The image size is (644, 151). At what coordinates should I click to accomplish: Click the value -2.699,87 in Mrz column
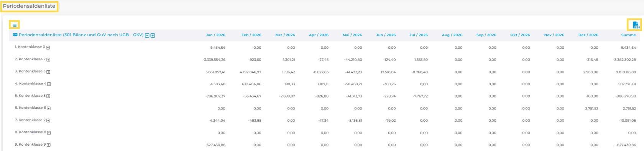[x=287, y=96]
